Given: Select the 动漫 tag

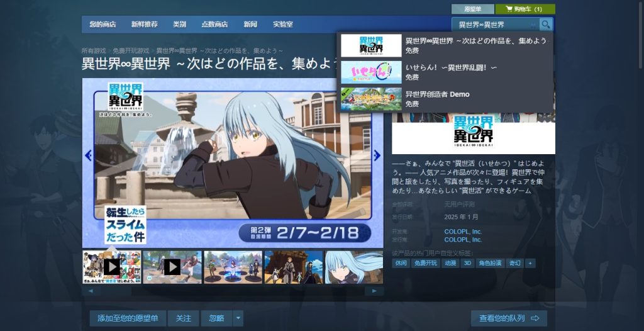Looking at the screenshot, I should tap(450, 263).
